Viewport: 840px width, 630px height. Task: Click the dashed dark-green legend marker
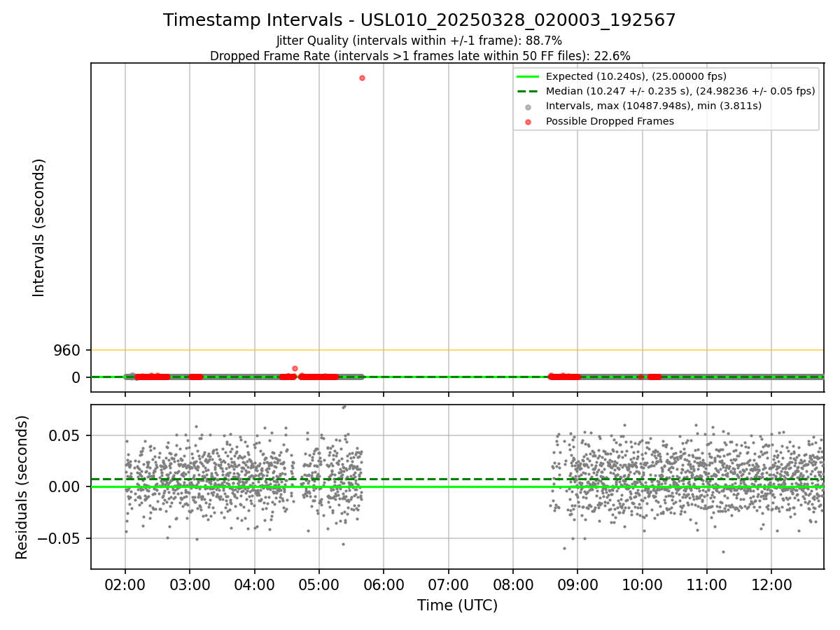tap(528, 91)
